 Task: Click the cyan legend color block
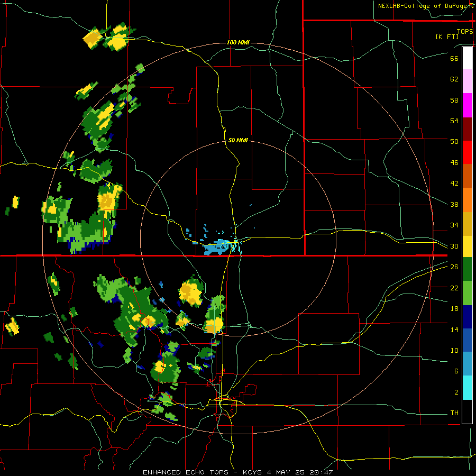click(467, 388)
